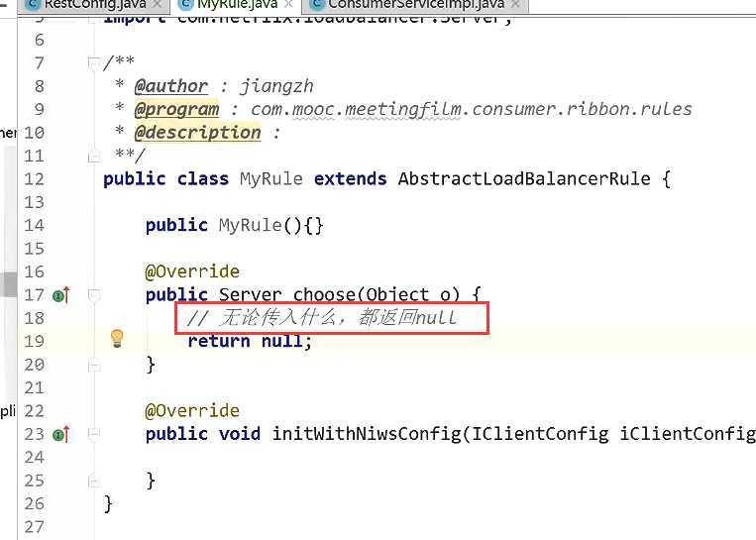Click the fold end marker on line 11
Screen dimensions: 756x540
tap(93, 157)
